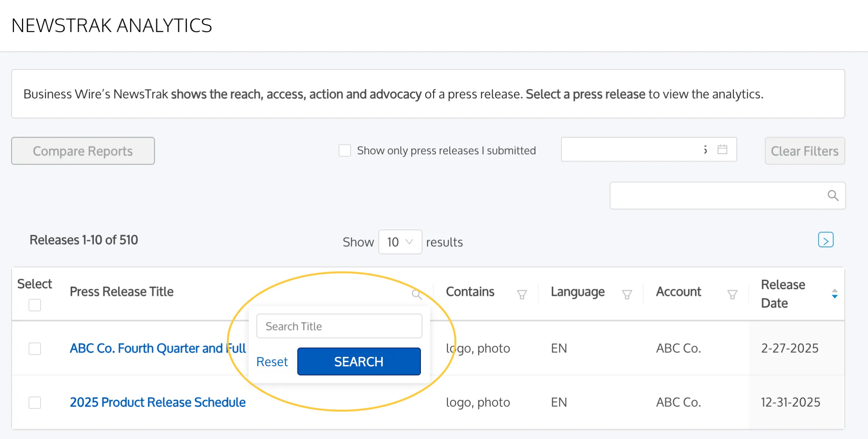Click the calendar icon in date field
Screen dimensions: 868x439
(722, 150)
